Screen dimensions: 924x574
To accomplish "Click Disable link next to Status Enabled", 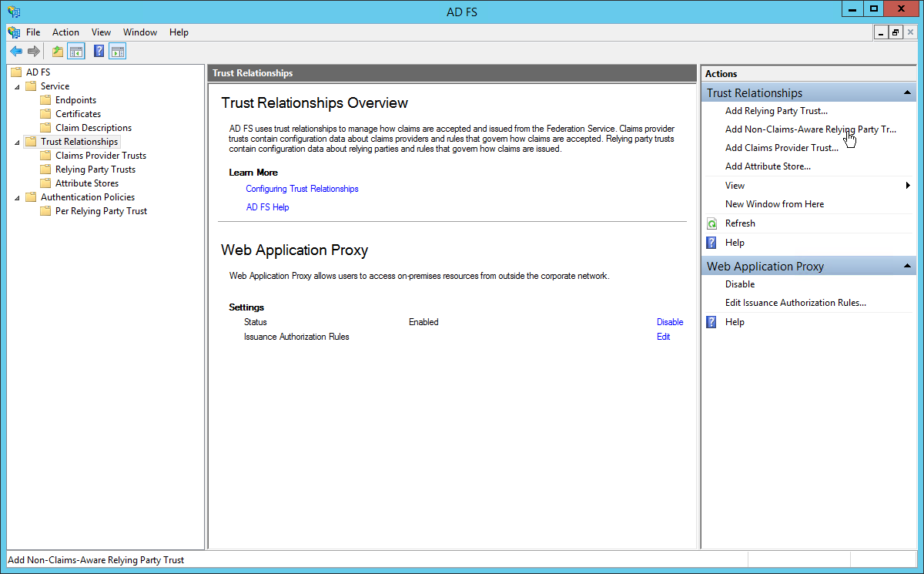I will coord(670,322).
